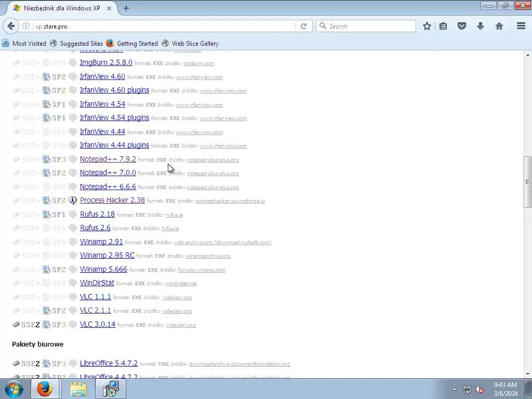
Task: Show site information icon in address bar
Action: [26, 26]
